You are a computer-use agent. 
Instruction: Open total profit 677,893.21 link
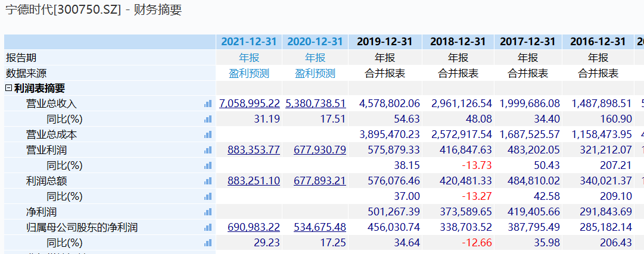tap(319, 181)
